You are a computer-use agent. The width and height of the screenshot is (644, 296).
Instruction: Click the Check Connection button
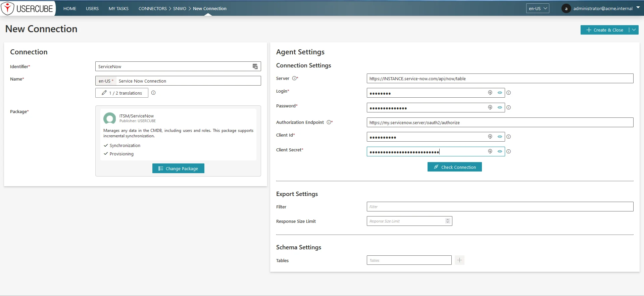(454, 167)
